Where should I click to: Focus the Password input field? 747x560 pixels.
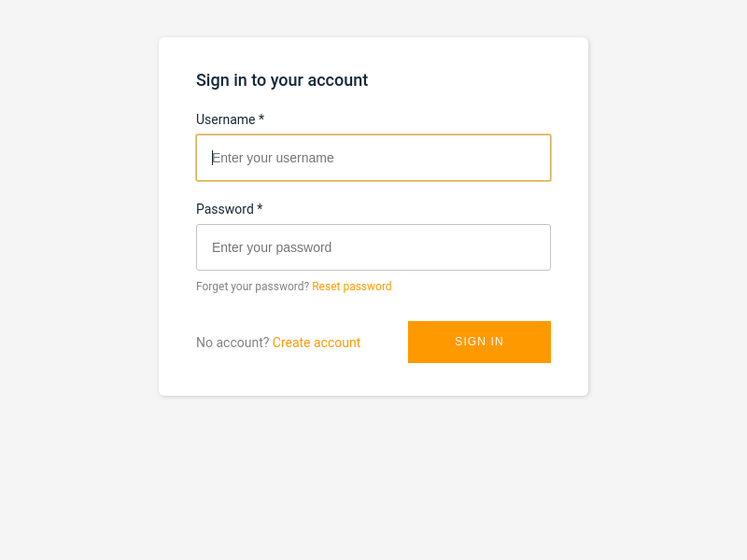point(373,247)
